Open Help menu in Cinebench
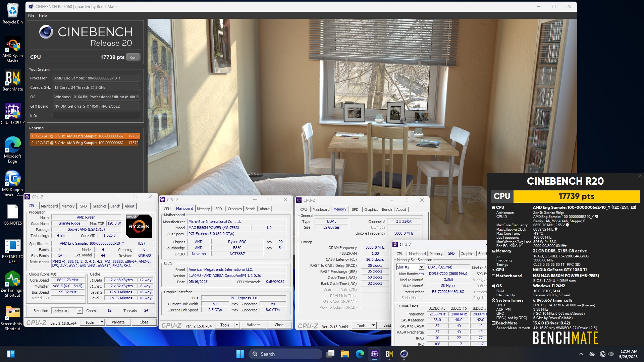The height and width of the screenshot is (362, 644). (43, 15)
